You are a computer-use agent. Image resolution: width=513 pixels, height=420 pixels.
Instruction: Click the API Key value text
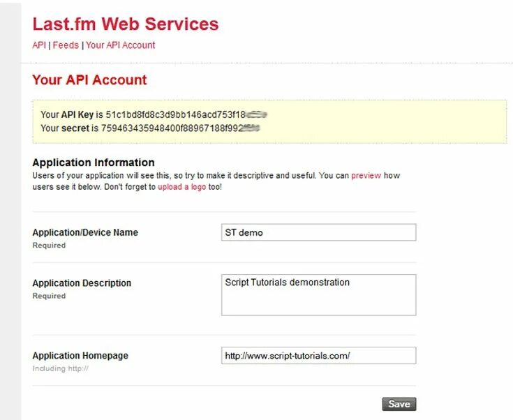[187, 114]
